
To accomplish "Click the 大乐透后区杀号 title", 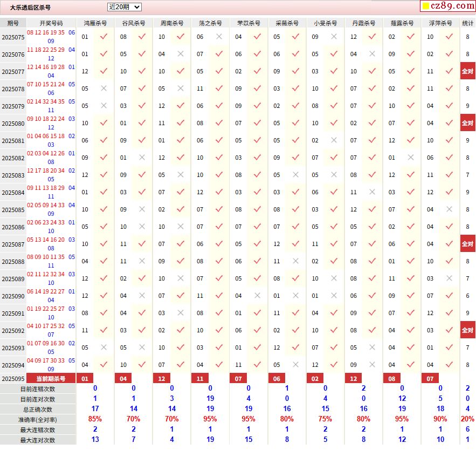I will 30,8.
